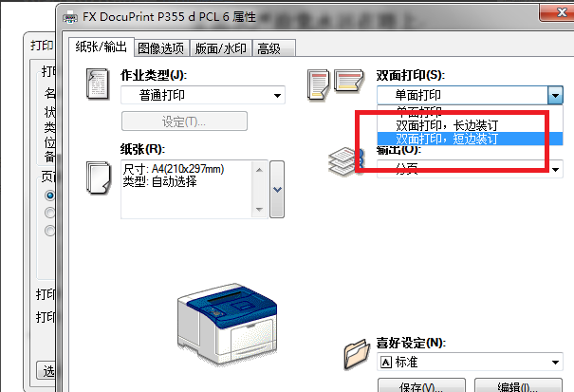This screenshot has height=392, width=574.
Task: Click the short-edge duplex flip icon
Action: [x=348, y=81]
